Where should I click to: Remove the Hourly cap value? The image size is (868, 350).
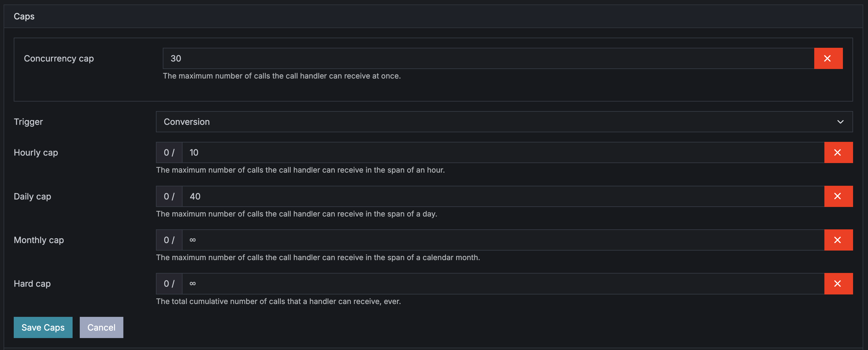coord(838,152)
